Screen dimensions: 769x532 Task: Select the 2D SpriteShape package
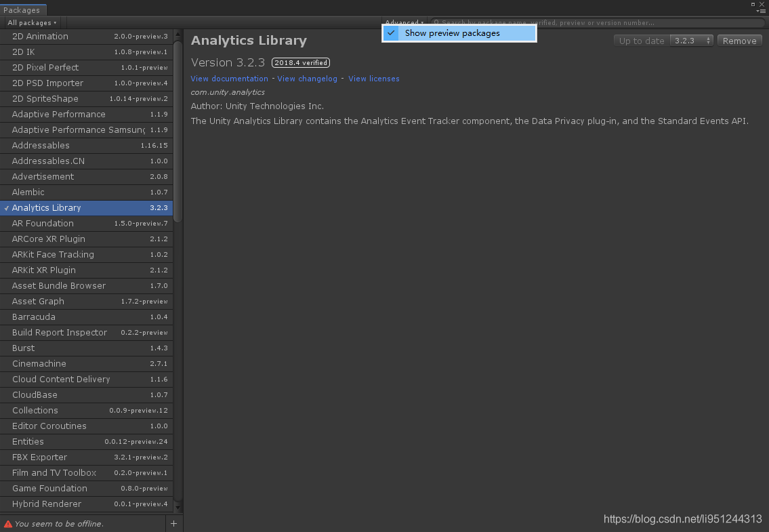point(86,99)
